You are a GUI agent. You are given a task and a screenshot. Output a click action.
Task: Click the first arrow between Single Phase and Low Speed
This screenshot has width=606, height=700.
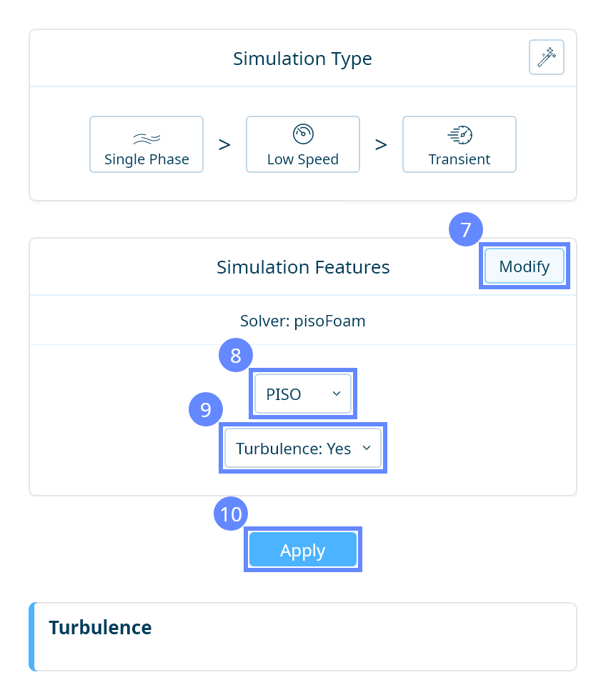coord(224,145)
